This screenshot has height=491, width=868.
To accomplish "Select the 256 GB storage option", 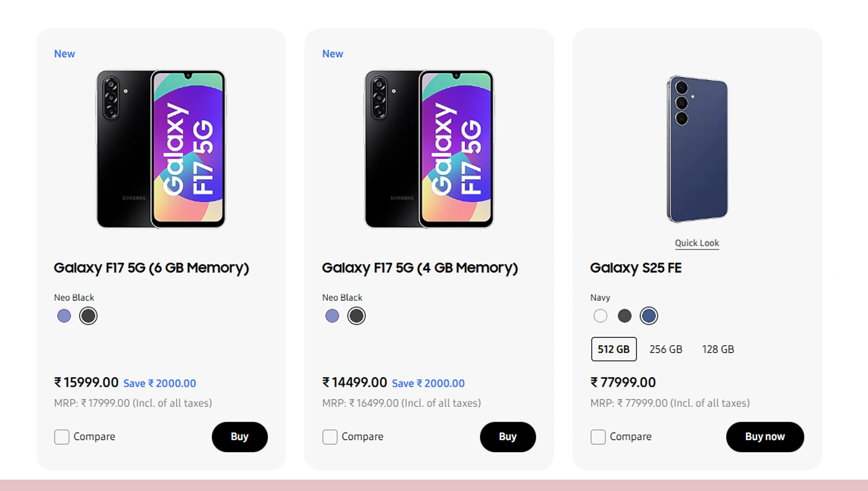I will tap(665, 349).
